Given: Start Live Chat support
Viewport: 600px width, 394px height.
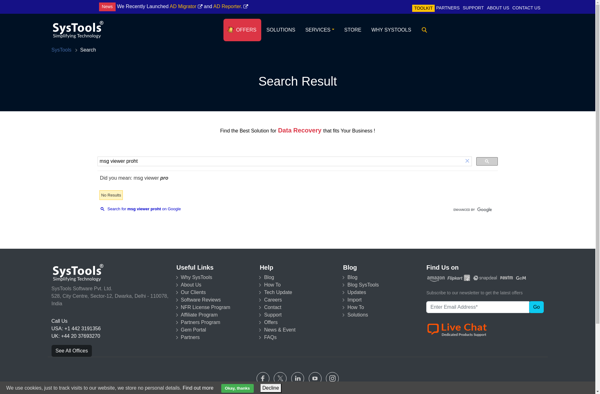Looking at the screenshot, I should pos(457,329).
